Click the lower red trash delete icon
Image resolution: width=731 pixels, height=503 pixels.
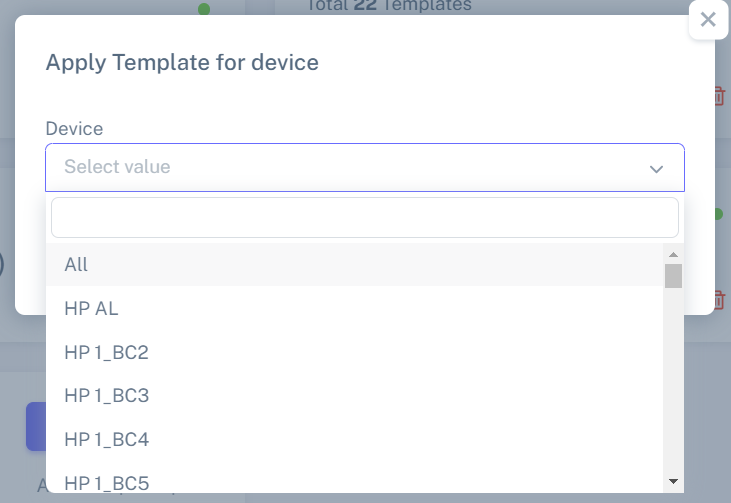(x=720, y=300)
